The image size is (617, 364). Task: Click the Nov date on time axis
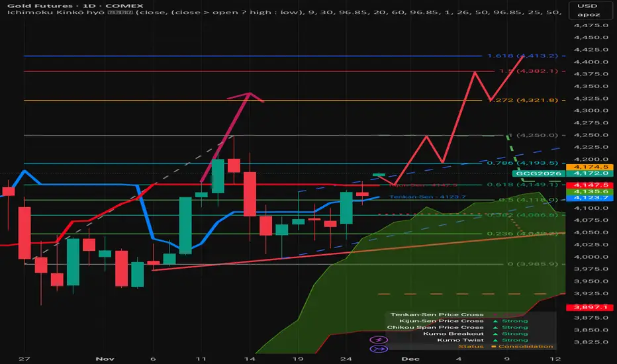click(105, 359)
